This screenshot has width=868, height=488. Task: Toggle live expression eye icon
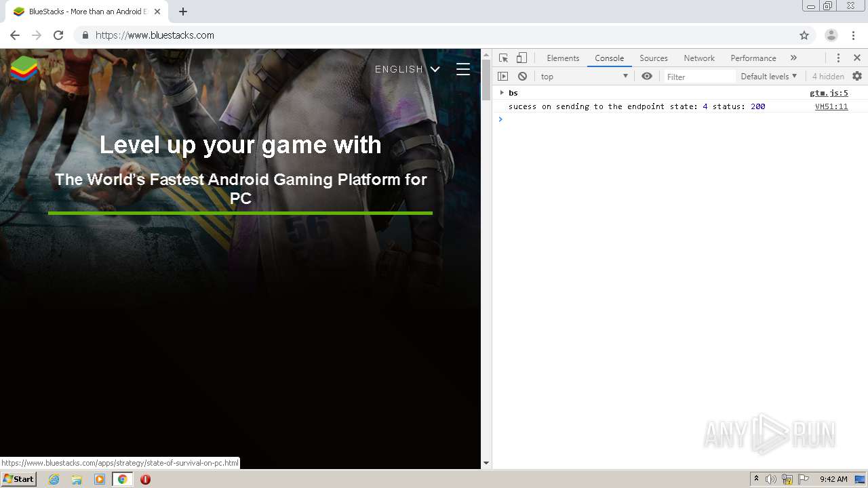[647, 77]
